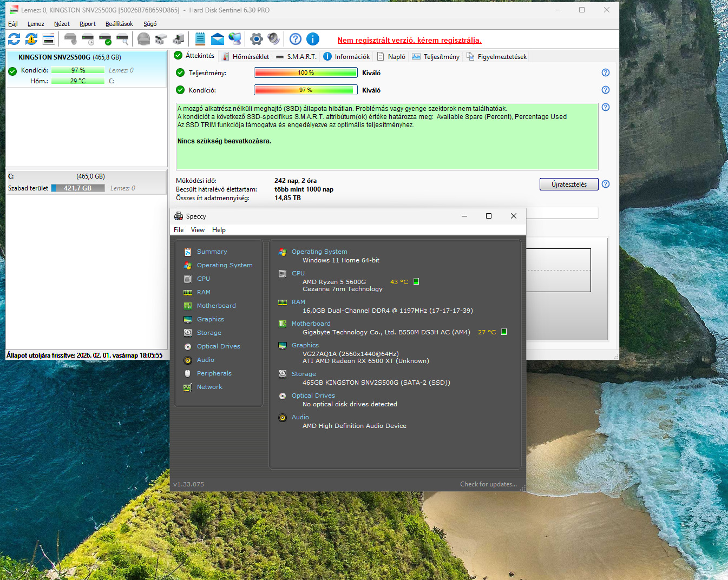
Task: Open the Nézet menu
Action: point(62,24)
